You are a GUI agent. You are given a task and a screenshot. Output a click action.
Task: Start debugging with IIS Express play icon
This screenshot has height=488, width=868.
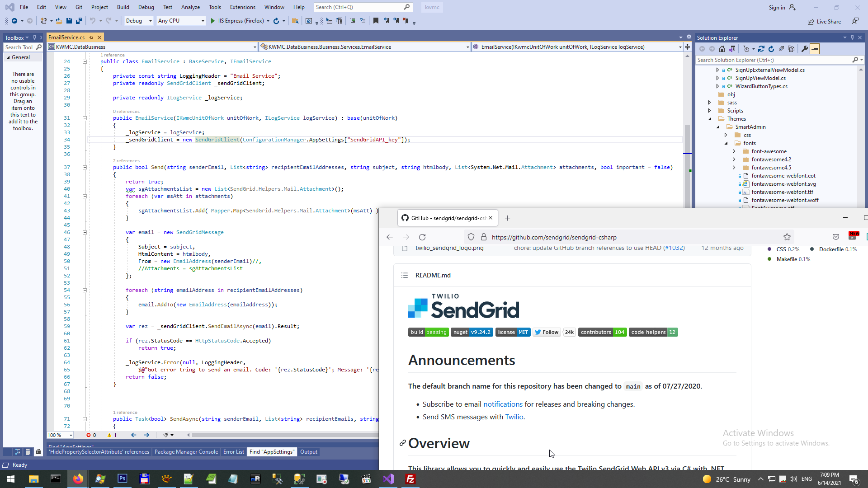point(213,21)
